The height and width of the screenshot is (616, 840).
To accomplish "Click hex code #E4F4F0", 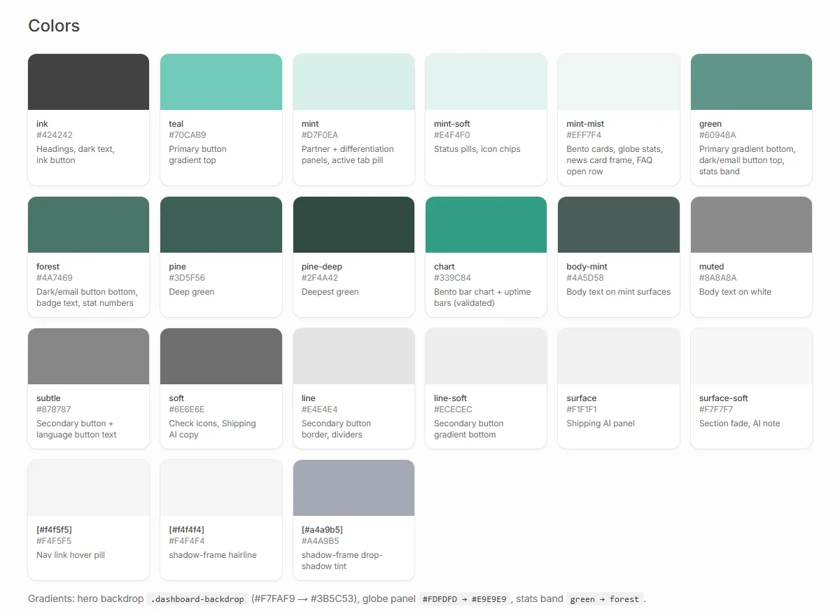I will pos(452,135).
